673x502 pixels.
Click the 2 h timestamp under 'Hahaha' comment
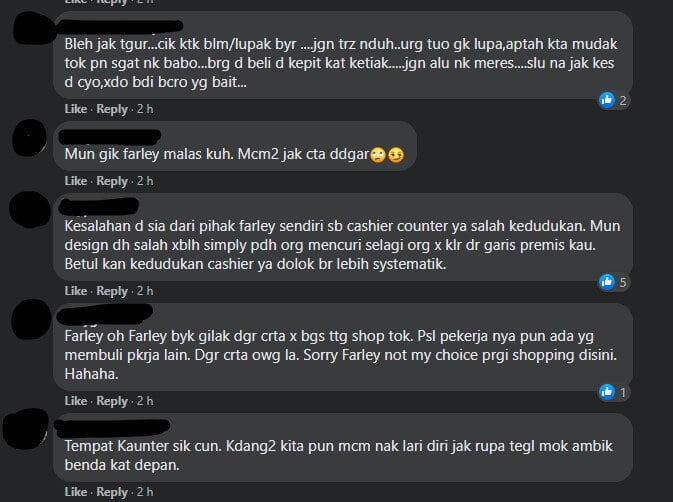(145, 401)
